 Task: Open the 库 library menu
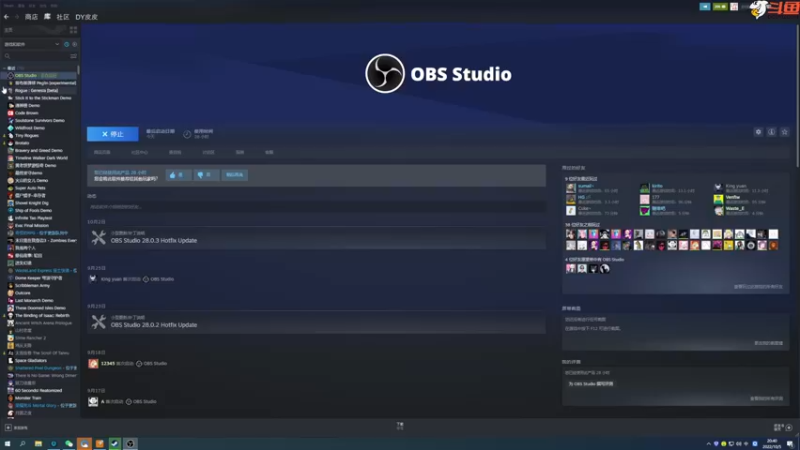pos(47,17)
